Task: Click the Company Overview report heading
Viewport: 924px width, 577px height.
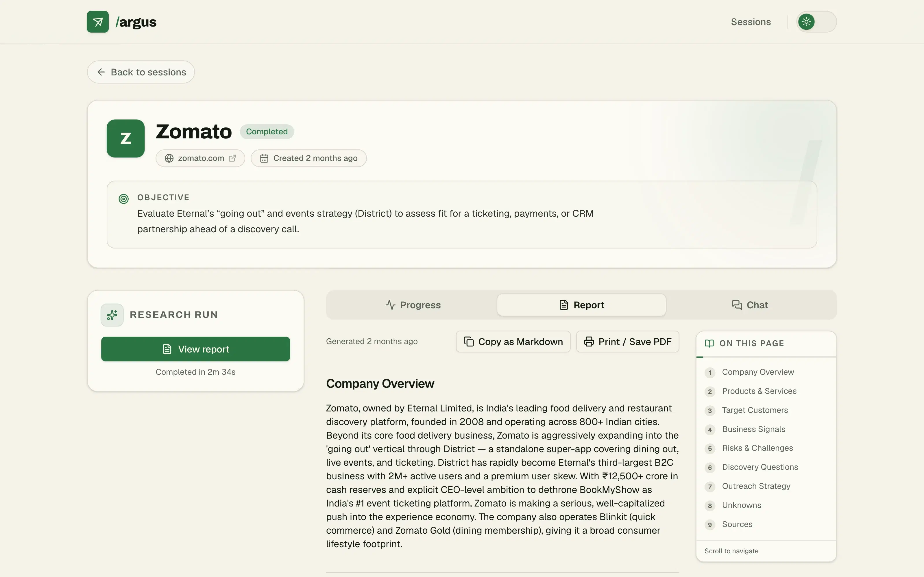Action: pos(380,383)
